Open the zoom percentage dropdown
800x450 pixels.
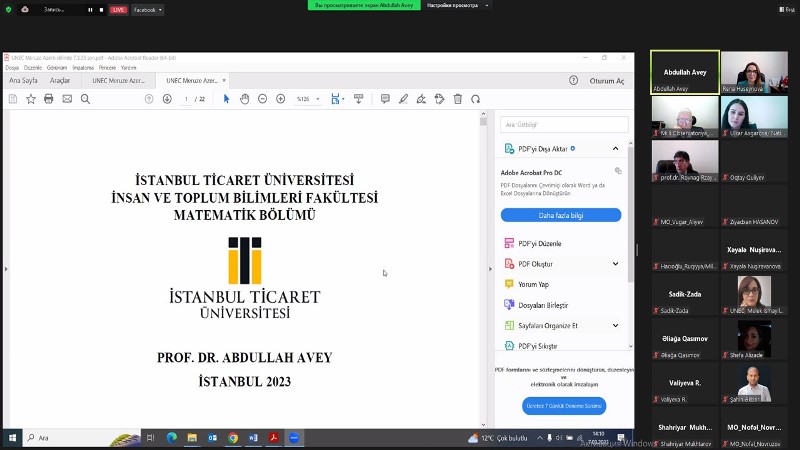(x=318, y=99)
